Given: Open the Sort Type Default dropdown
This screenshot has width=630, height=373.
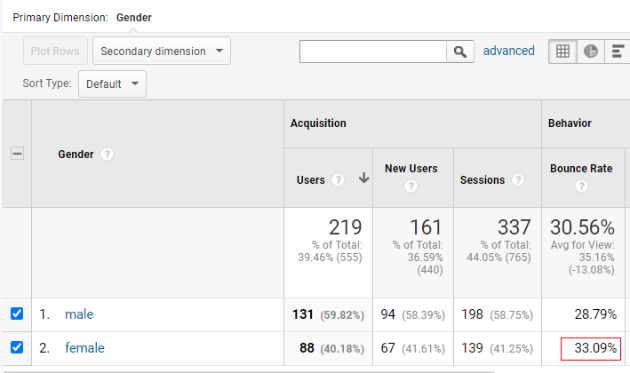Looking at the screenshot, I should (x=112, y=84).
